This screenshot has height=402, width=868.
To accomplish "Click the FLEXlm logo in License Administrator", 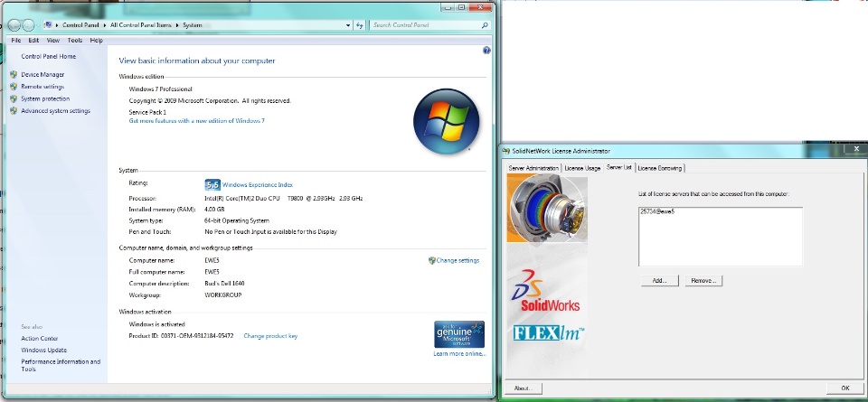I will coord(549,332).
